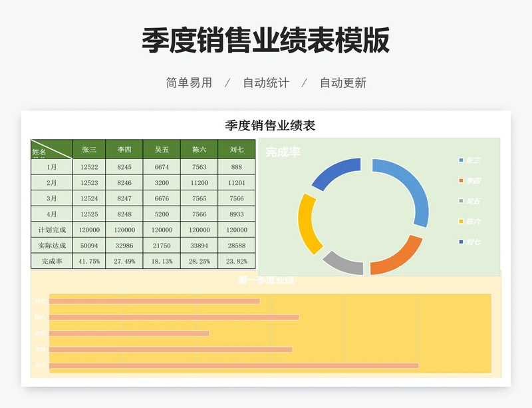The width and height of the screenshot is (532, 408).
Task: Click the blue 张三 legend marker
Action: coord(461,160)
